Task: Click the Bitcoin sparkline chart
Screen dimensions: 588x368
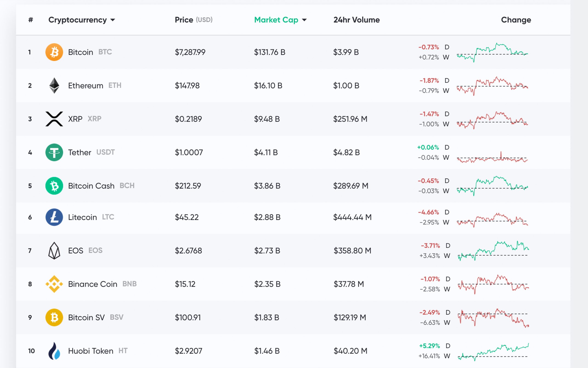Action: click(492, 53)
